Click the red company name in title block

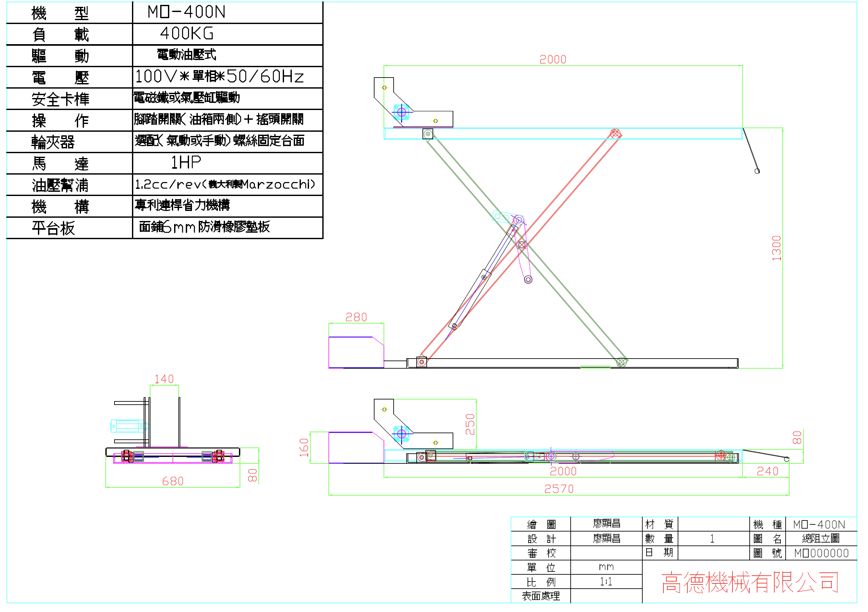pos(750,582)
